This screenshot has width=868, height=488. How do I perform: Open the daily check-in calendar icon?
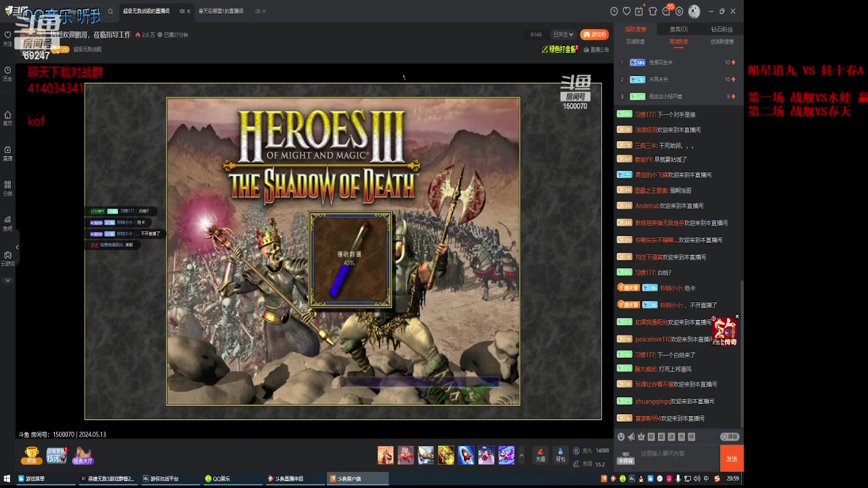pos(639,12)
